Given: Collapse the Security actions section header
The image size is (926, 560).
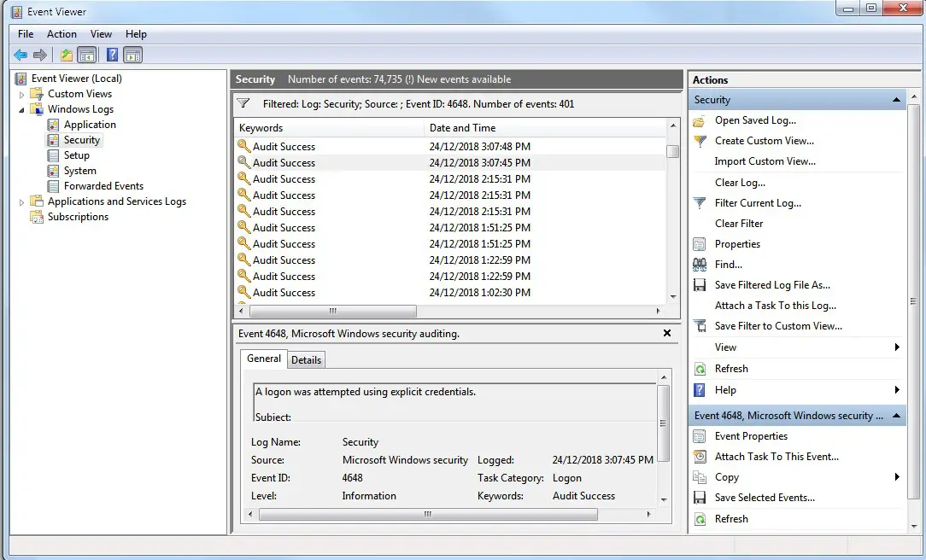Looking at the screenshot, I should [896, 100].
